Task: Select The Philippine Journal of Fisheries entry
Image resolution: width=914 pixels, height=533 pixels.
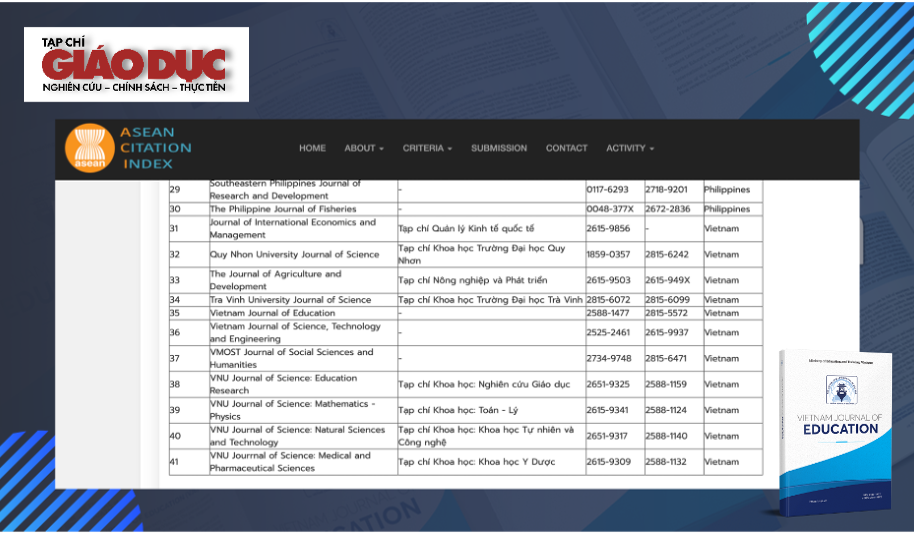Action: point(283,209)
